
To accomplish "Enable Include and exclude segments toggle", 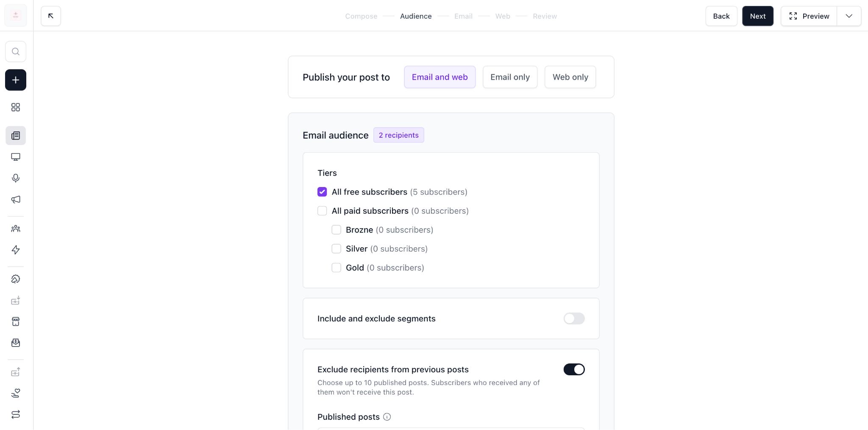I will point(574,318).
